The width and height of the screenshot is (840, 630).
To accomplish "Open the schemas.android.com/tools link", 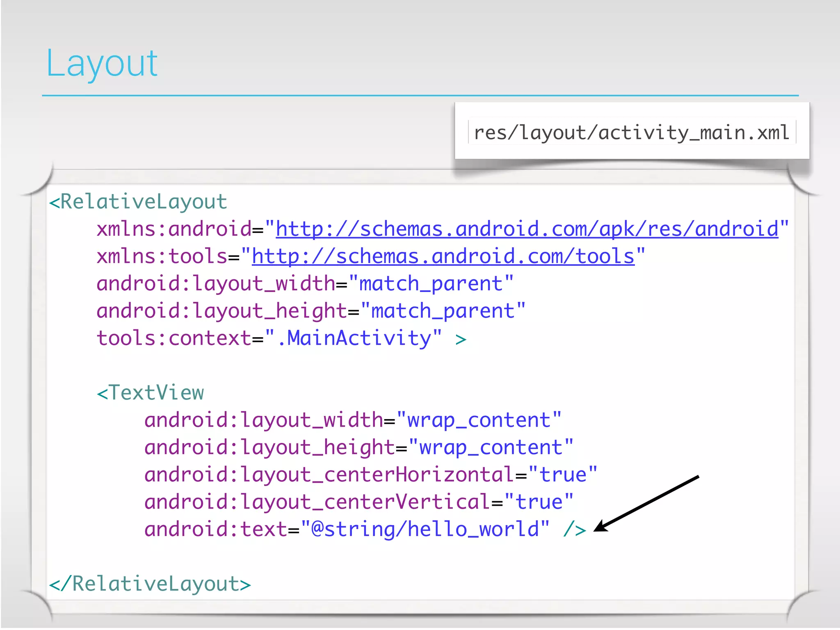I will tap(443, 256).
